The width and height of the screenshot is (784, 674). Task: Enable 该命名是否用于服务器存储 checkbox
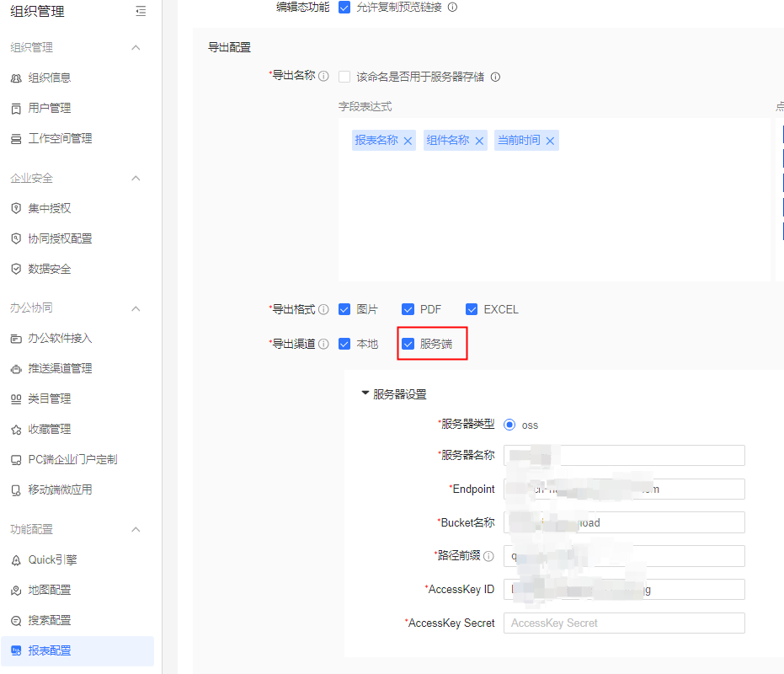[344, 77]
